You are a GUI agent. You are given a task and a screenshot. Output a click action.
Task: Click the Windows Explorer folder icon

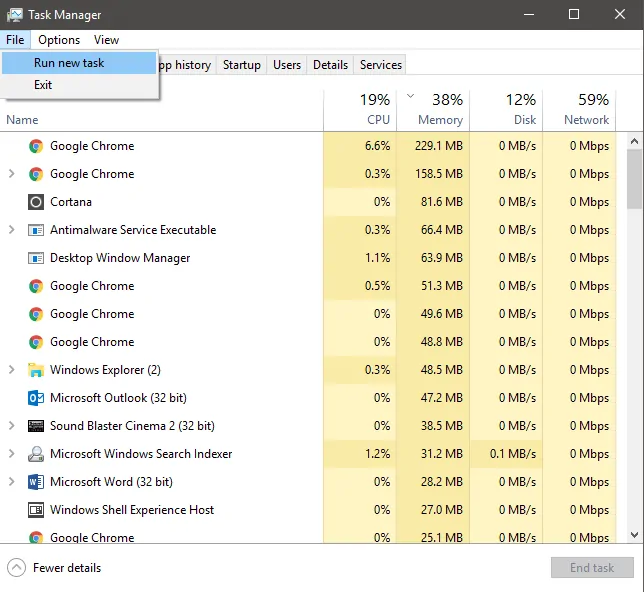[36, 370]
